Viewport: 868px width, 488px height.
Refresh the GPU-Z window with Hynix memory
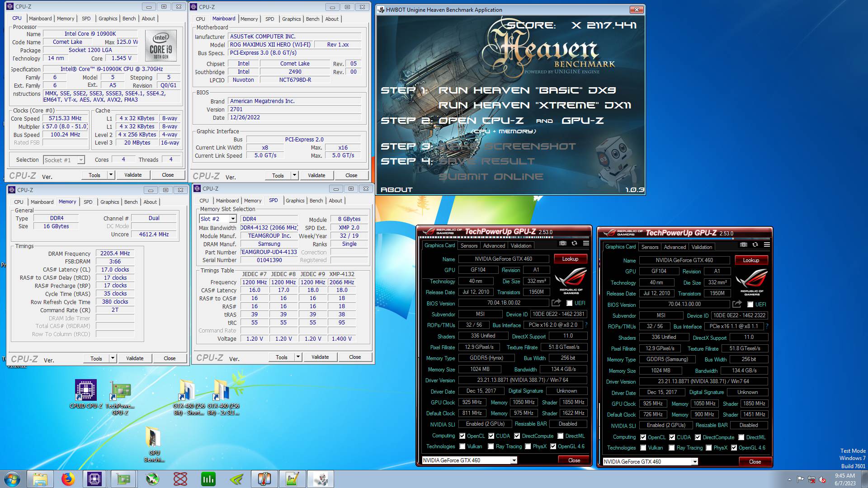tap(574, 243)
